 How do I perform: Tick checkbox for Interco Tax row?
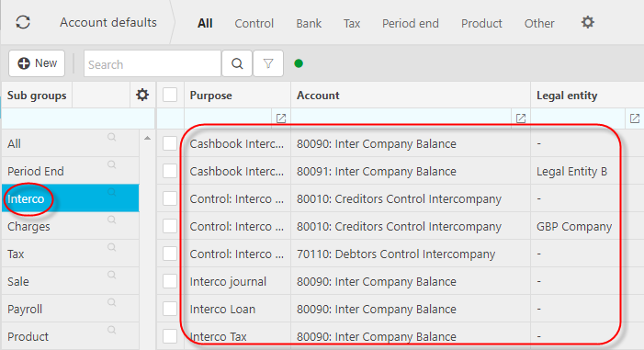[170, 336]
